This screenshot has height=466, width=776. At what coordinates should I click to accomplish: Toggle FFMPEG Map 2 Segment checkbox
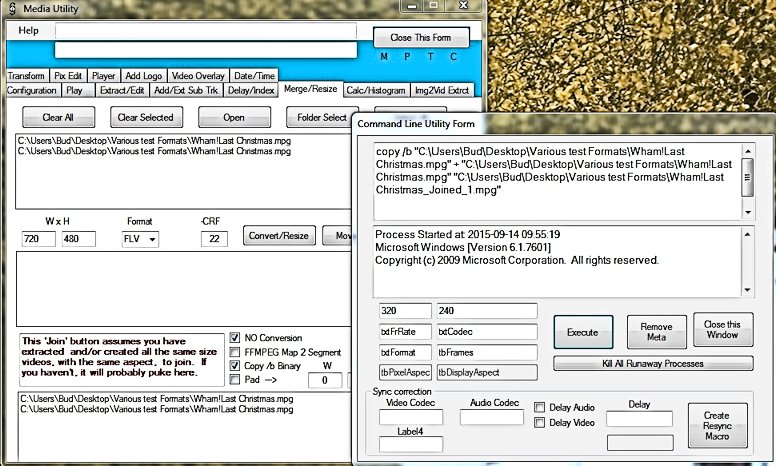(x=236, y=352)
